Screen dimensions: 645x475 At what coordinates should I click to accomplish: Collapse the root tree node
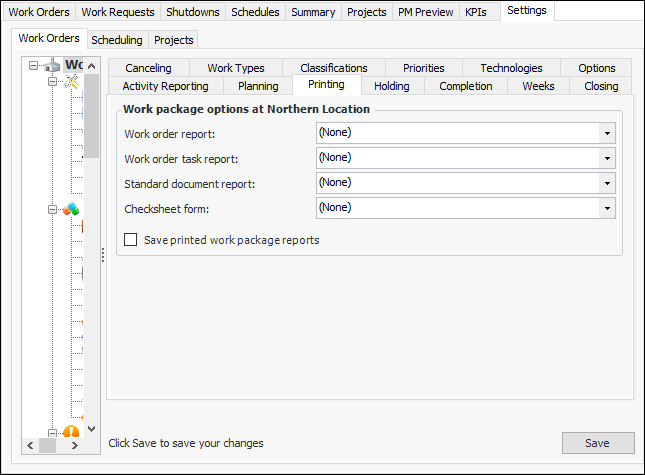(x=33, y=67)
